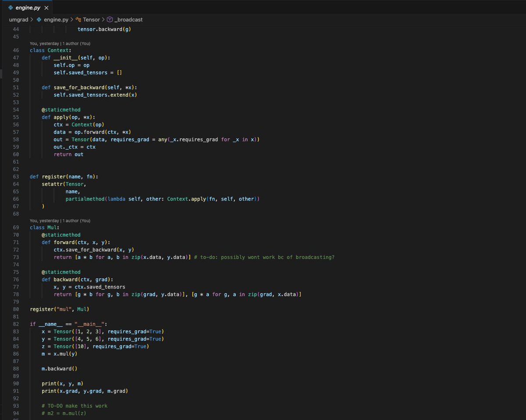Viewport: 526px width, 420px height.
Task: Click the 'class Context:' declaration
Action: click(50, 50)
